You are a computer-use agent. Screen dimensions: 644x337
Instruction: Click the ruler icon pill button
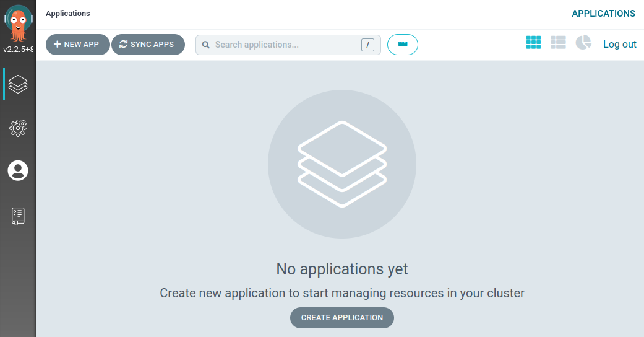click(x=403, y=45)
